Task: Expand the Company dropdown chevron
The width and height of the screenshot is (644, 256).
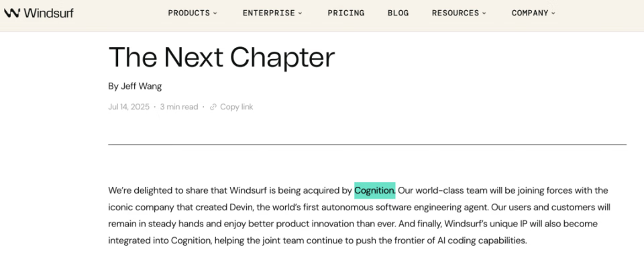Action: pyautogui.click(x=553, y=13)
